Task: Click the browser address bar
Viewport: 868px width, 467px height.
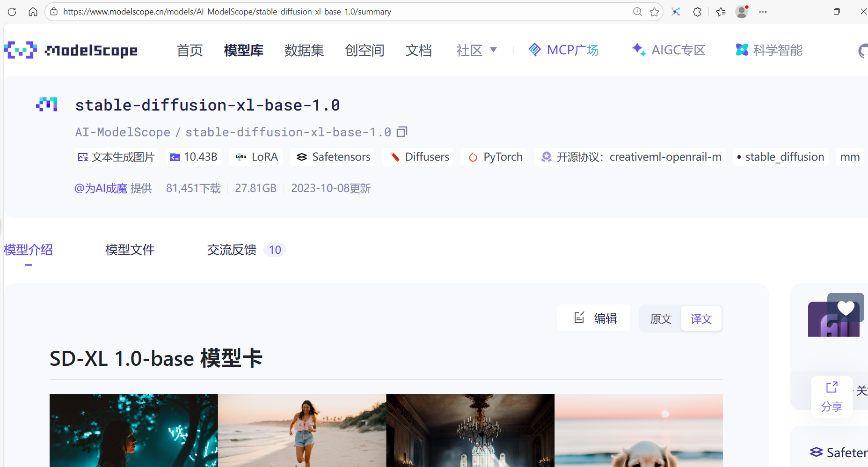Action: point(328,12)
